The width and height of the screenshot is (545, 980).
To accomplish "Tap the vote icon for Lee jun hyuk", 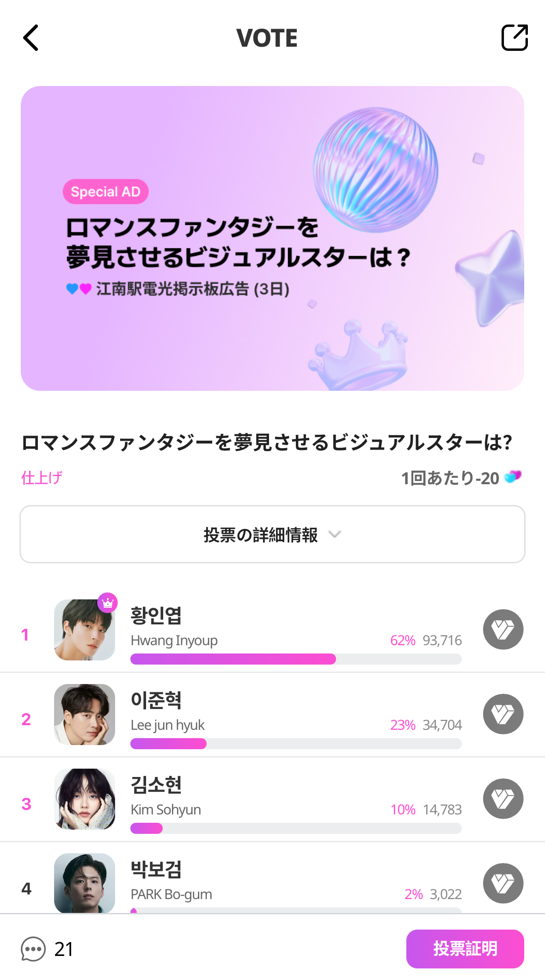I will (503, 714).
